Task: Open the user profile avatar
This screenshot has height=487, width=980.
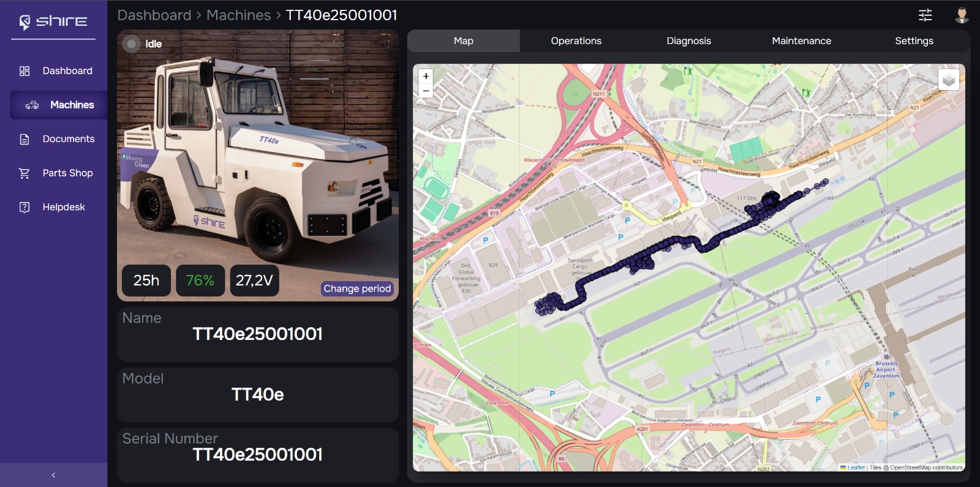Action: pos(962,15)
